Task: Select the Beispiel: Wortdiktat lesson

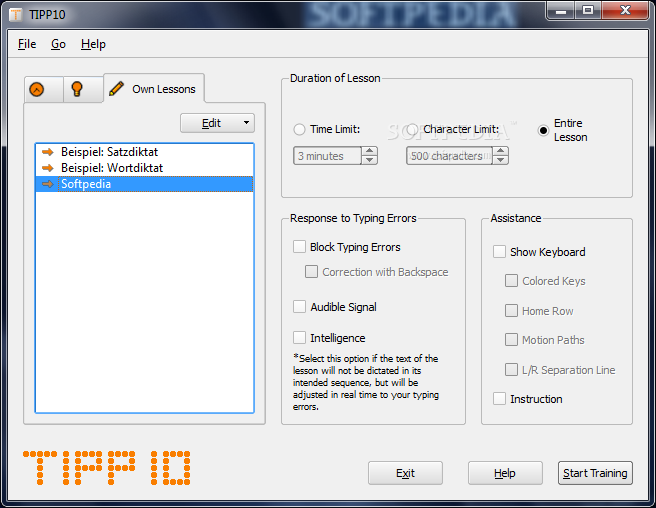Action: 144,168
